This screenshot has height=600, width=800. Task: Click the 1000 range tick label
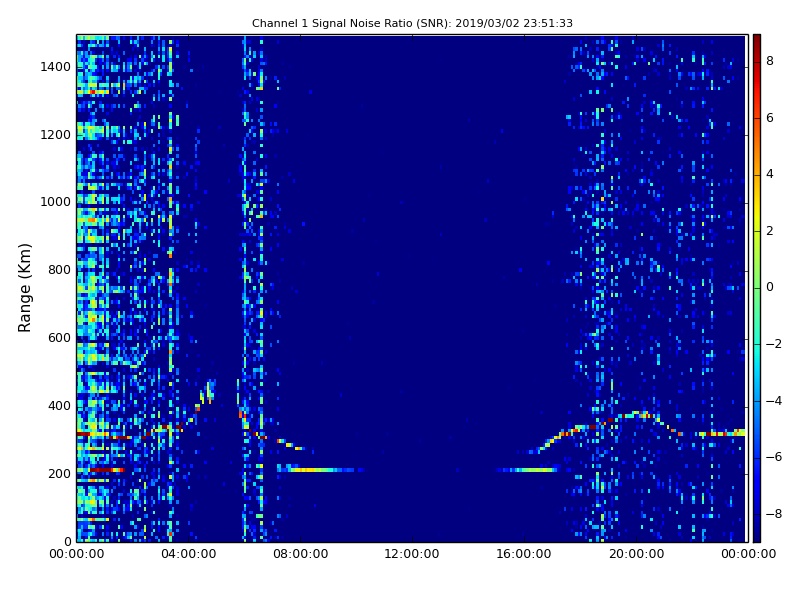(56, 202)
